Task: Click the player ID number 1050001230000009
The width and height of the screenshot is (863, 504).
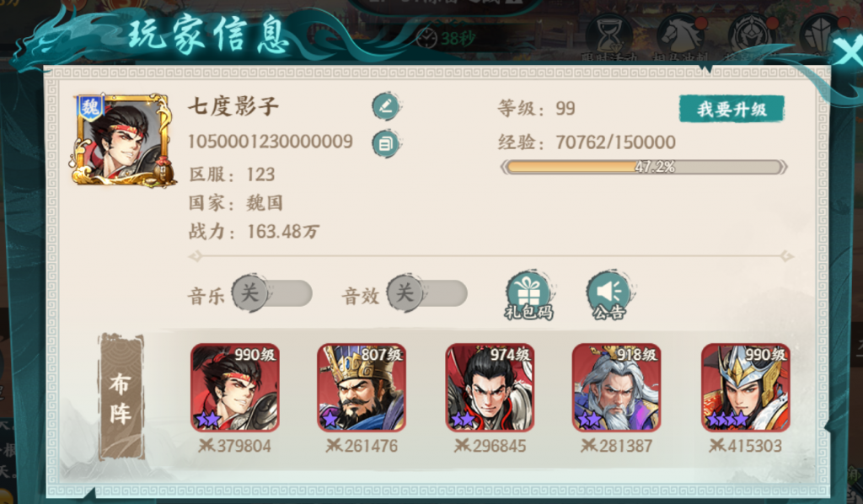Action: pos(271,142)
